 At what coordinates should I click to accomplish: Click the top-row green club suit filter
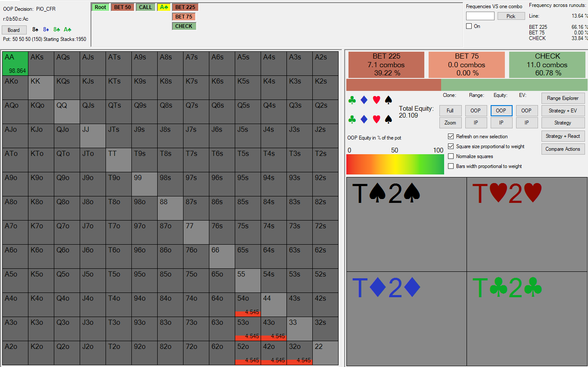tap(352, 100)
